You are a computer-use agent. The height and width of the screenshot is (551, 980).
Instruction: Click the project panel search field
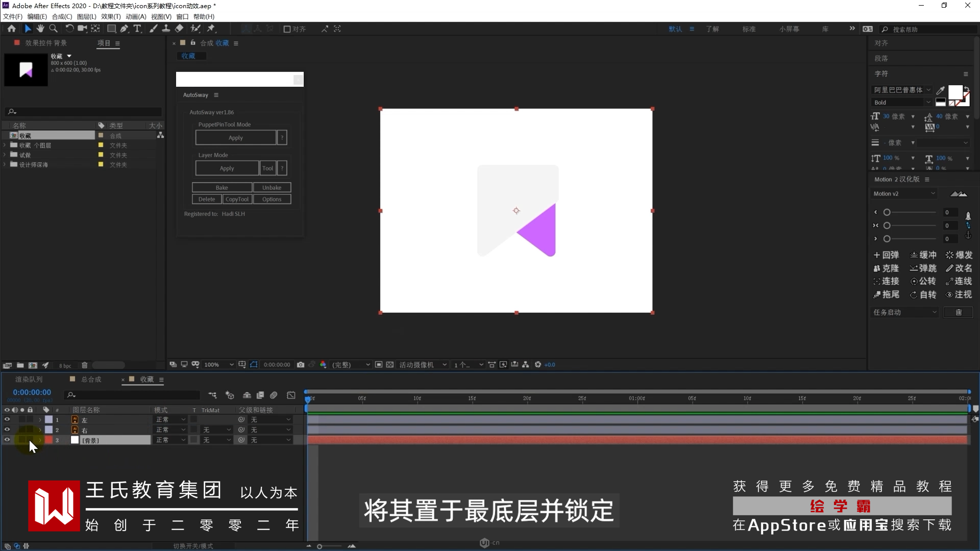[x=84, y=112]
